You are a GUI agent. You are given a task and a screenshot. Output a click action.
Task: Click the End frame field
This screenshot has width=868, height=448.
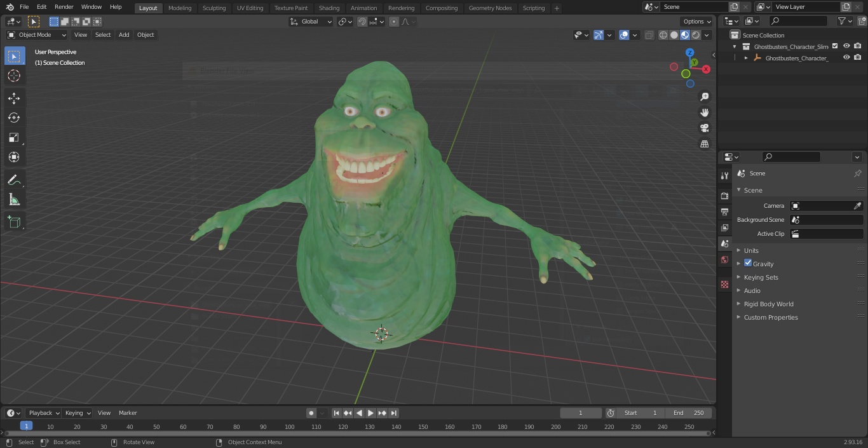[689, 413]
